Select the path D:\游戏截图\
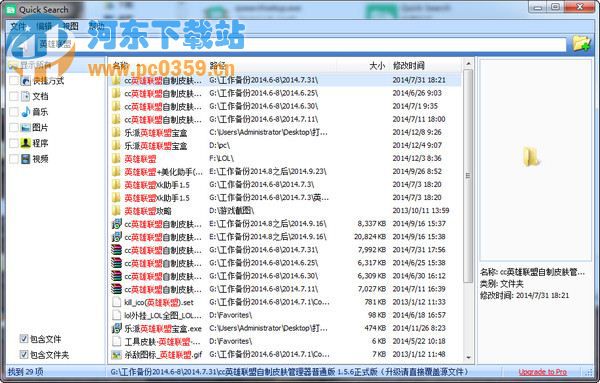Screen dimensions: 600x383 pyautogui.click(x=232, y=210)
